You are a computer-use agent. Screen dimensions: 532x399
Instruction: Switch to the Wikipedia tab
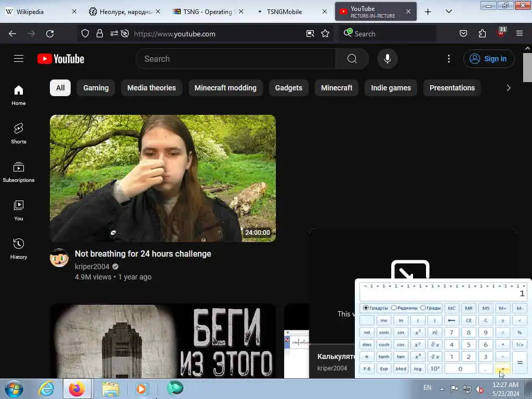click(41, 12)
